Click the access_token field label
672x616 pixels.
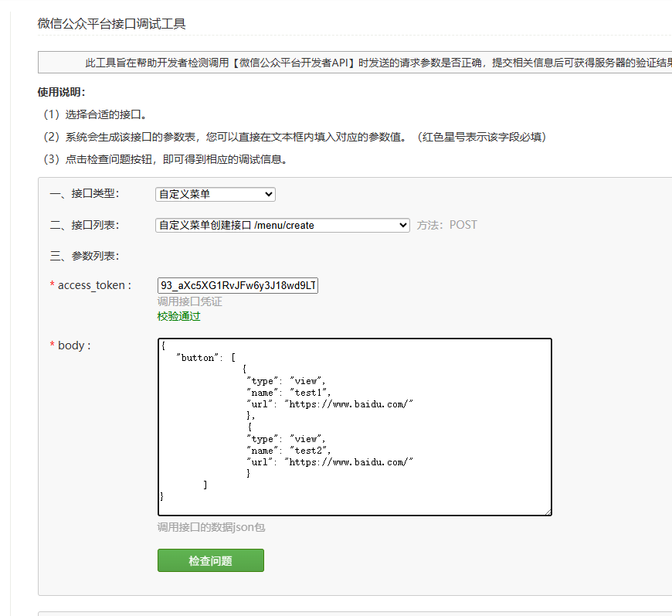coord(90,285)
